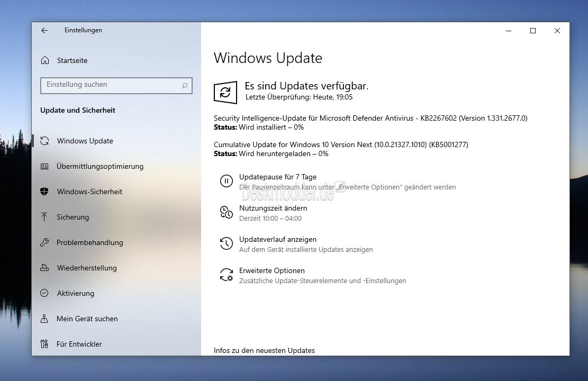
Task: Click the Updateverlauf history clock icon
Action: pyautogui.click(x=226, y=243)
